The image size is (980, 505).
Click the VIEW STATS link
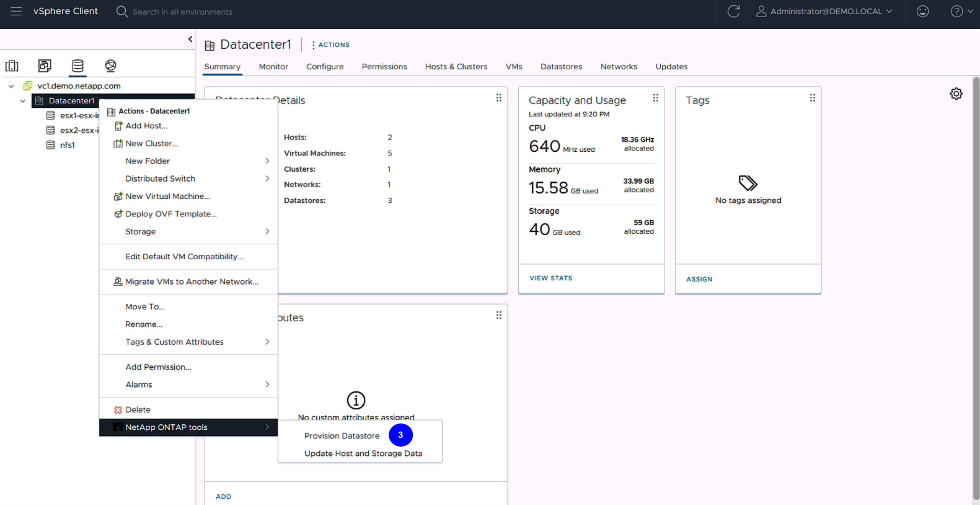(550, 278)
